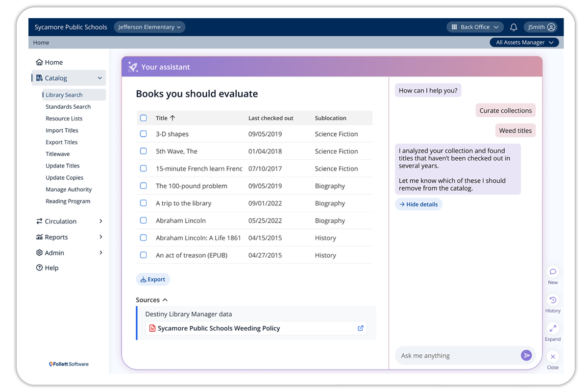Click the Export button below the table
This screenshot has width=588, height=392.
pyautogui.click(x=153, y=279)
